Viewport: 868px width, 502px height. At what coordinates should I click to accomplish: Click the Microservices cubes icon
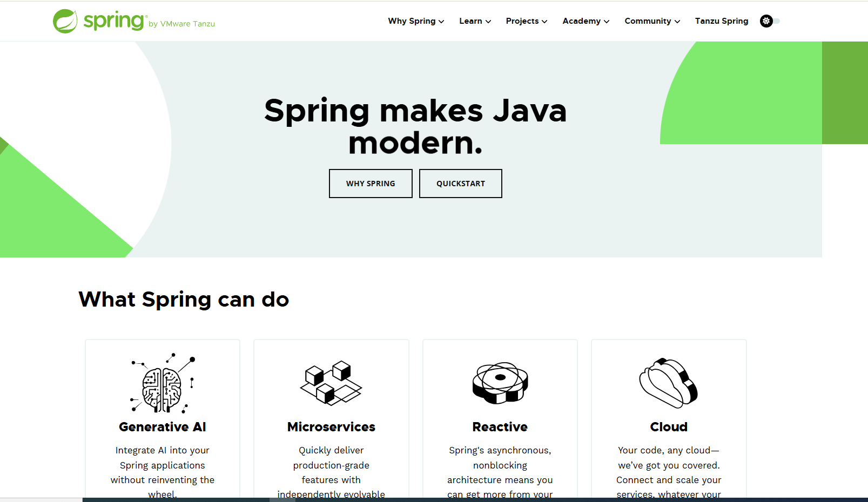coord(331,383)
